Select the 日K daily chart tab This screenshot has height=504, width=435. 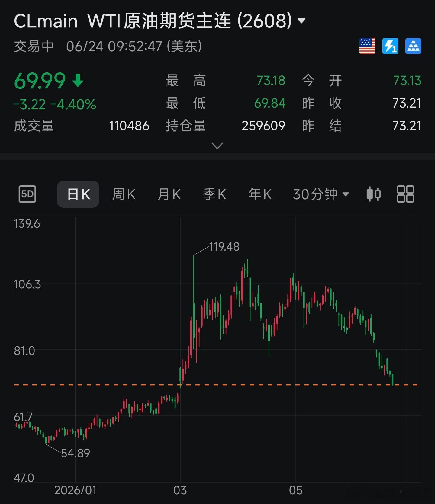[x=78, y=194]
